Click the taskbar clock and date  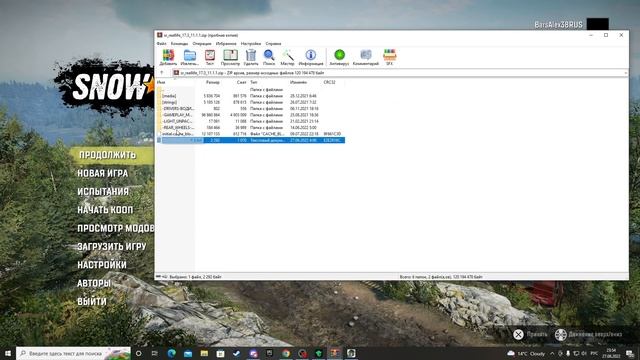pyautogui.click(x=611, y=353)
